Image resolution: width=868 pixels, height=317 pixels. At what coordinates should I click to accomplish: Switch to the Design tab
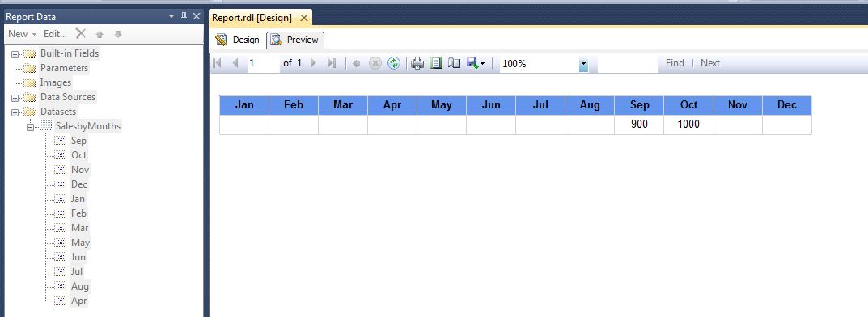coord(238,40)
